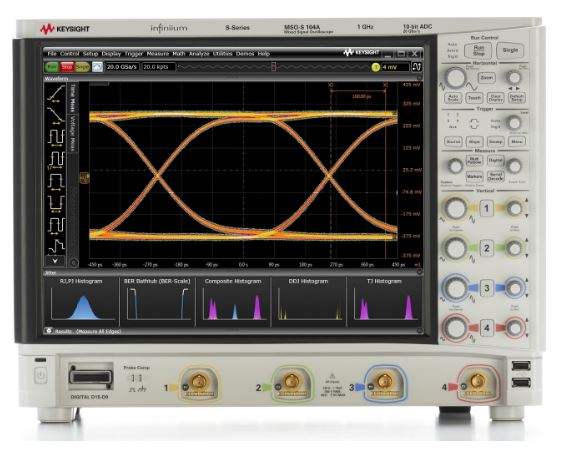Screen dimensions: 568x463
Task: Open the Setup menu
Action: 90,54
